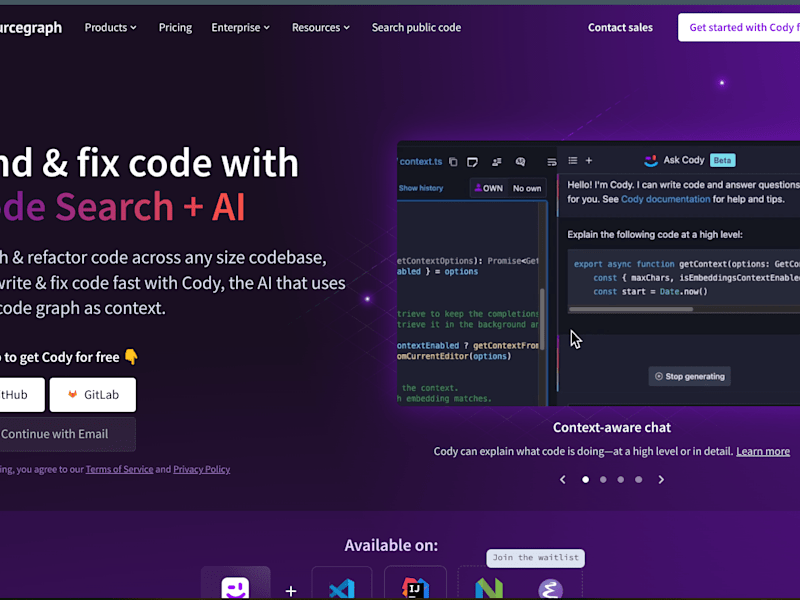Click Stop generating button
Image resolution: width=800 pixels, height=600 pixels.
pyautogui.click(x=689, y=377)
